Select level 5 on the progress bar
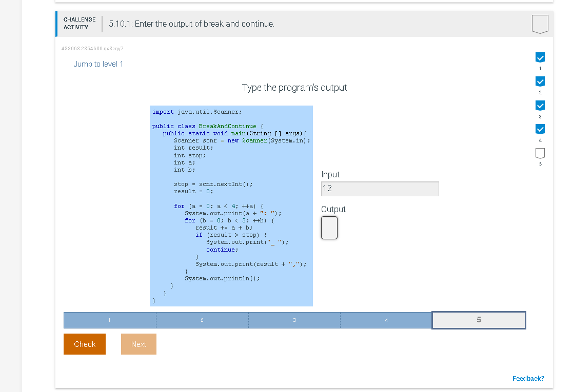Image resolution: width=573 pixels, height=392 pixels. (479, 320)
